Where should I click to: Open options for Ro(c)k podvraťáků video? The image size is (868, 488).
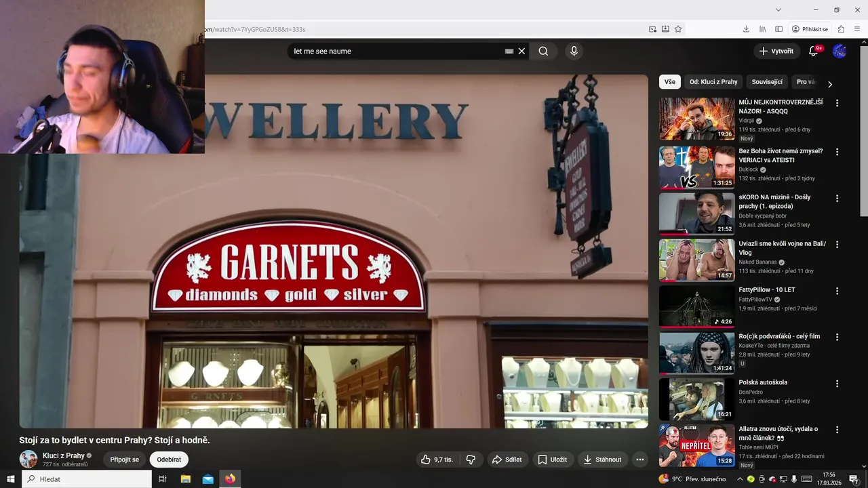(x=837, y=337)
